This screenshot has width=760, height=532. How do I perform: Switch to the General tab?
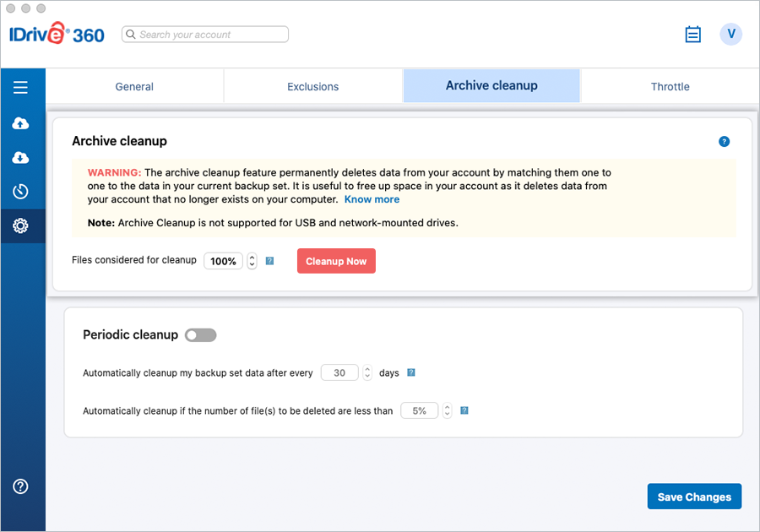[x=134, y=86]
